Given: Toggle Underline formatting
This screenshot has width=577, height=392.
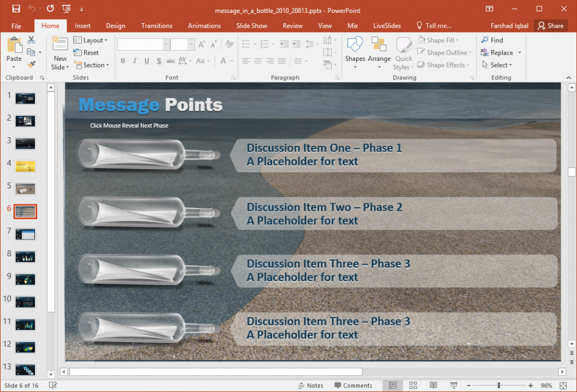Looking at the screenshot, I should (147, 61).
